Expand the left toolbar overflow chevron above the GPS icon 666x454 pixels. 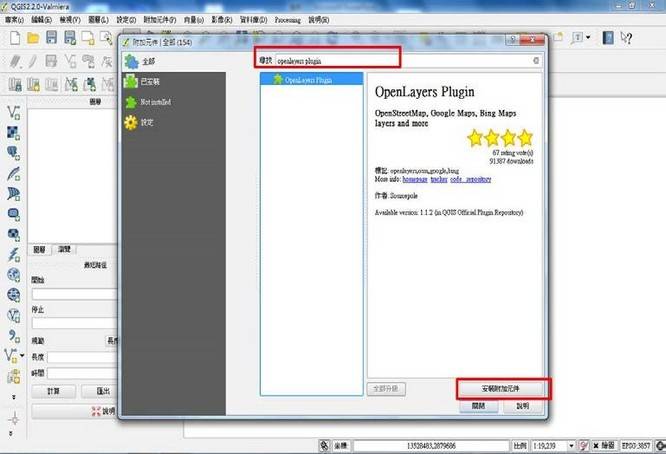(x=14, y=397)
